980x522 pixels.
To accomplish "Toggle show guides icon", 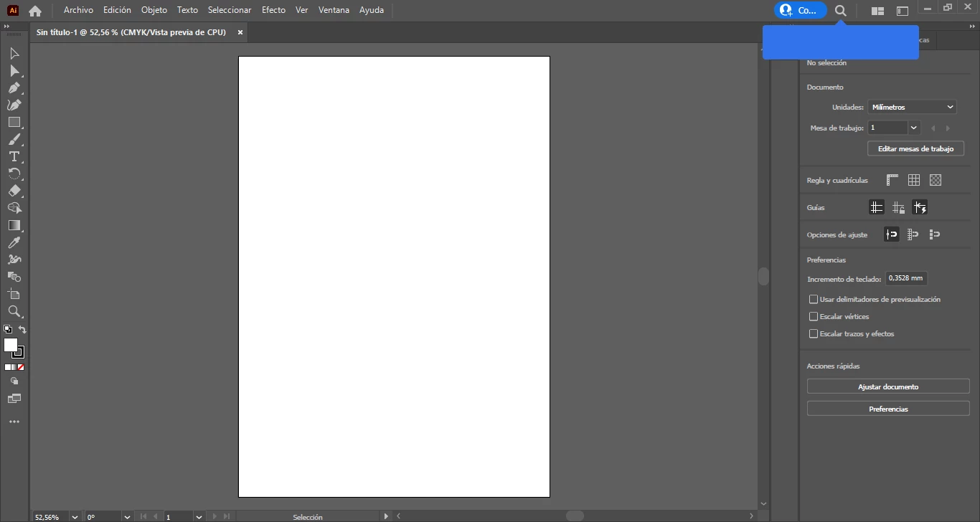I will pos(877,208).
